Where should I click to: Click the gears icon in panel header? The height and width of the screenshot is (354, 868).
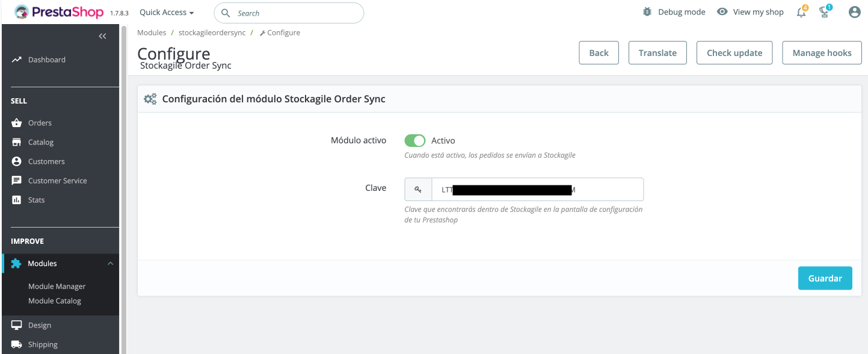tap(150, 99)
